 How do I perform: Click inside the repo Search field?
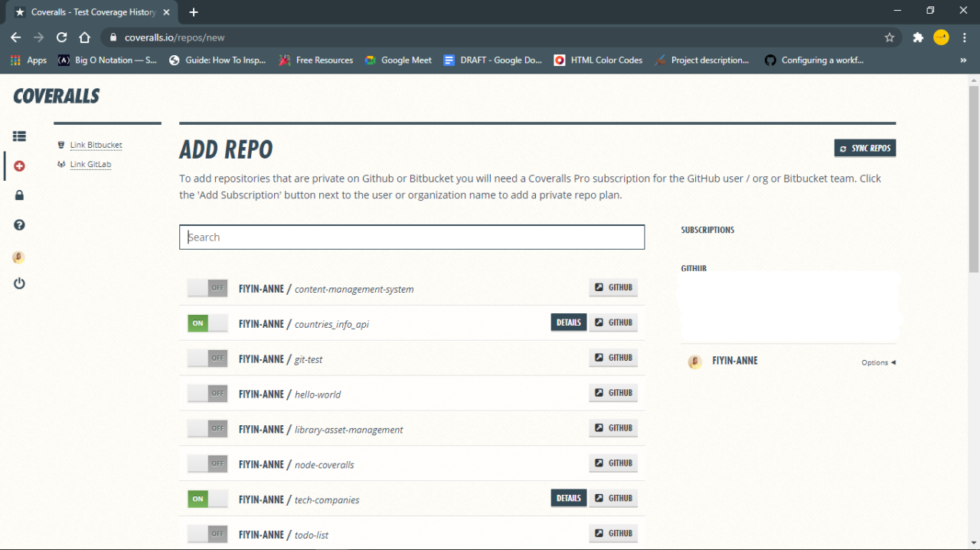click(412, 237)
